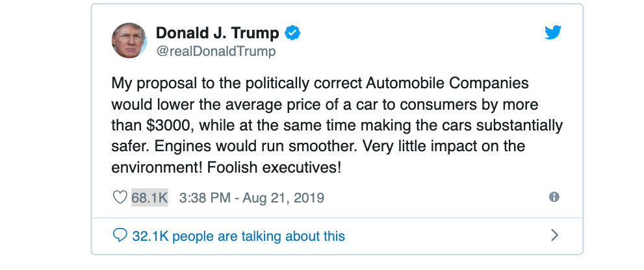Click the @realDonaldTrump handle

click(216, 51)
